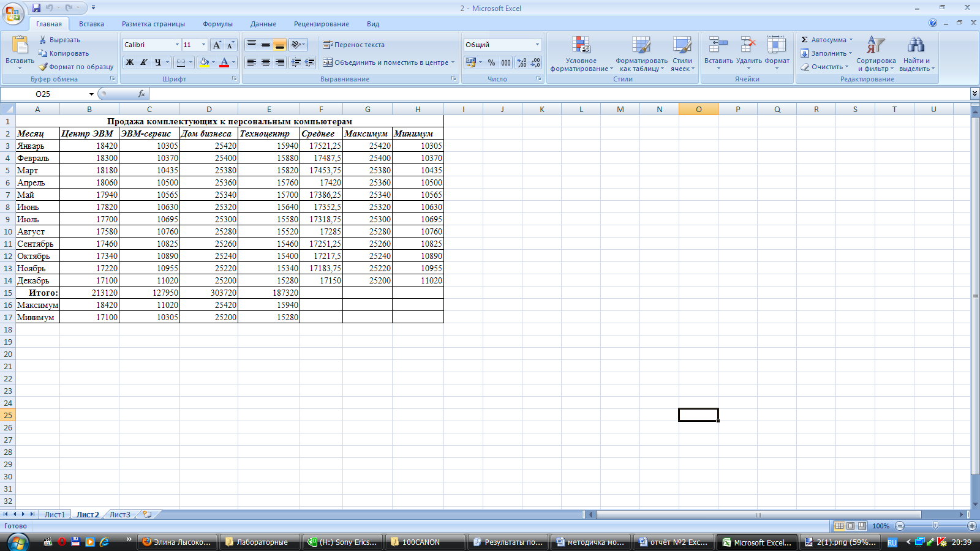Image resolution: width=980 pixels, height=551 pixels.
Task: Apply thousands separator style (000)
Action: [506, 62]
